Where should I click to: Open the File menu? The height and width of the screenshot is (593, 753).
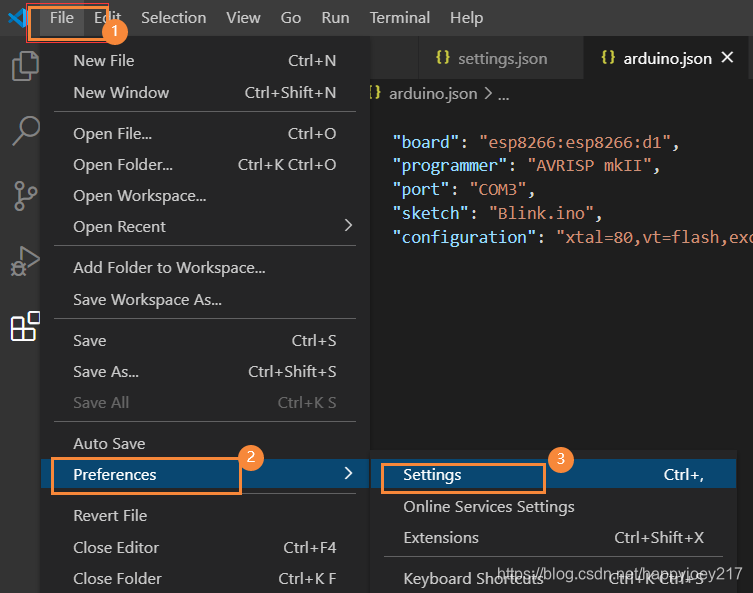(x=61, y=18)
